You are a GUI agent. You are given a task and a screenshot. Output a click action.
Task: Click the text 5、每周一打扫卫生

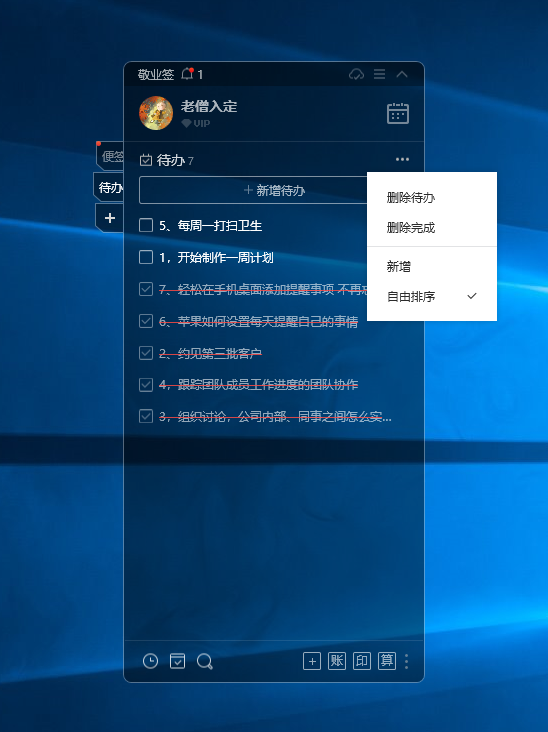211,225
